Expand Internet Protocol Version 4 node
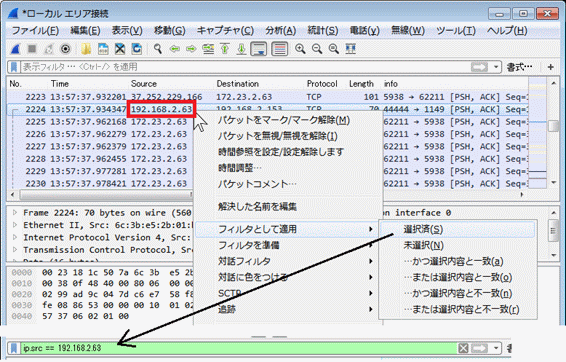This screenshot has width=566, height=362. (x=15, y=237)
